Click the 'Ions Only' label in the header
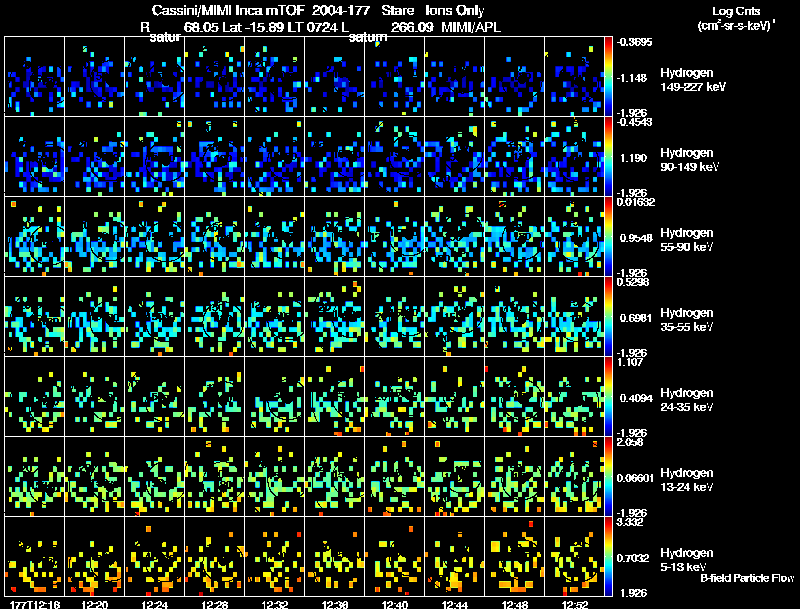This screenshot has height=609, width=800. coord(455,10)
